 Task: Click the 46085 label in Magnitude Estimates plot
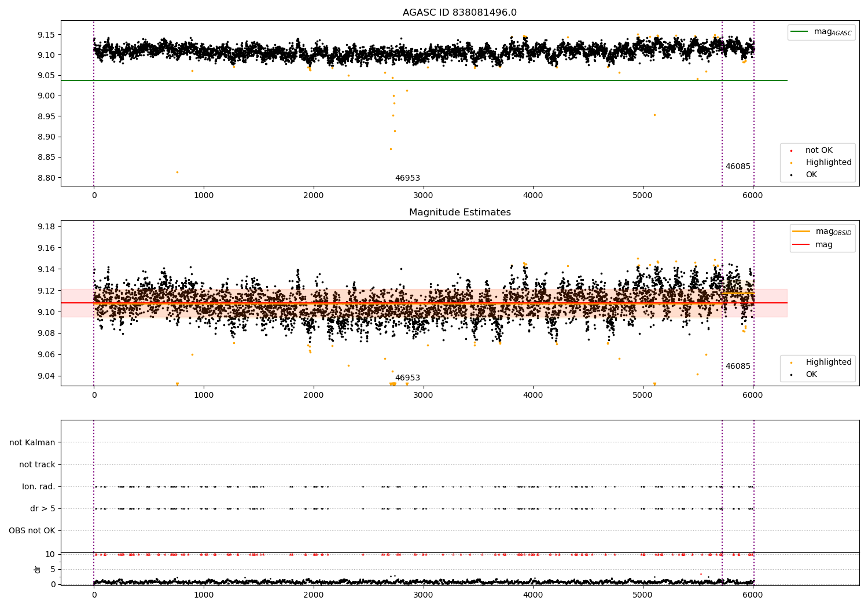(x=738, y=367)
